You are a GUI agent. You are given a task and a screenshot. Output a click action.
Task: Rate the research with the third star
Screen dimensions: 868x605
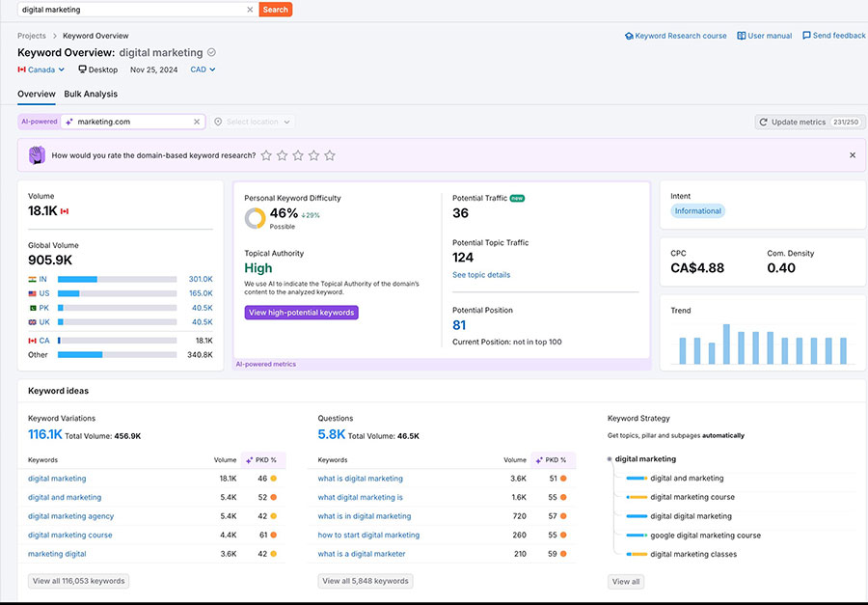[x=298, y=155]
